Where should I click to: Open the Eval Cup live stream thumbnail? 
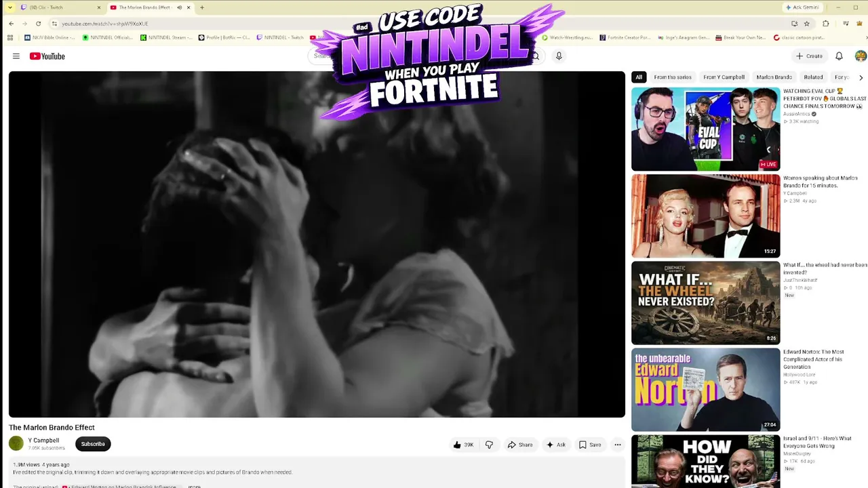coord(705,129)
